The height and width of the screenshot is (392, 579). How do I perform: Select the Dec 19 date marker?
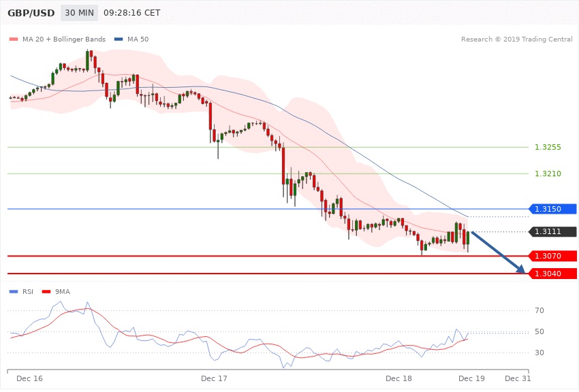[x=471, y=378]
